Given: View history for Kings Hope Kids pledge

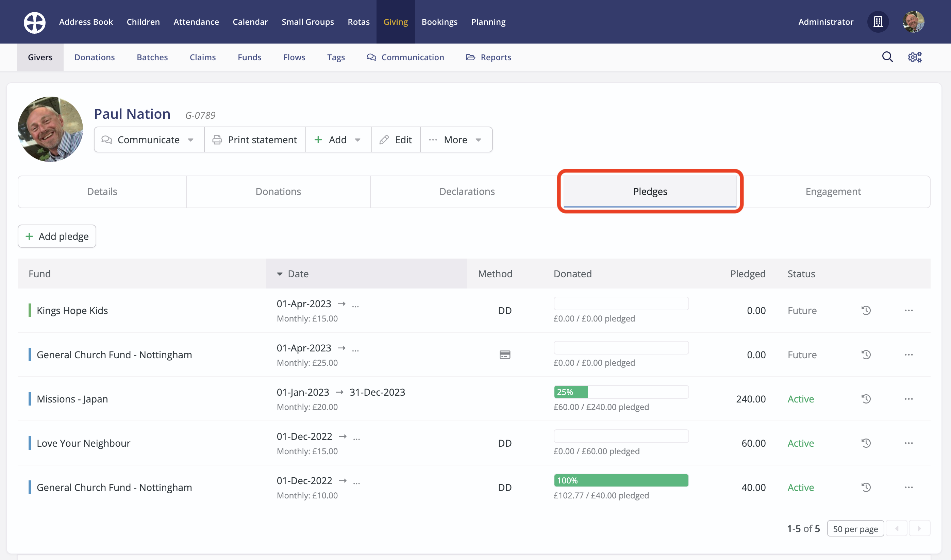Looking at the screenshot, I should coord(866,311).
